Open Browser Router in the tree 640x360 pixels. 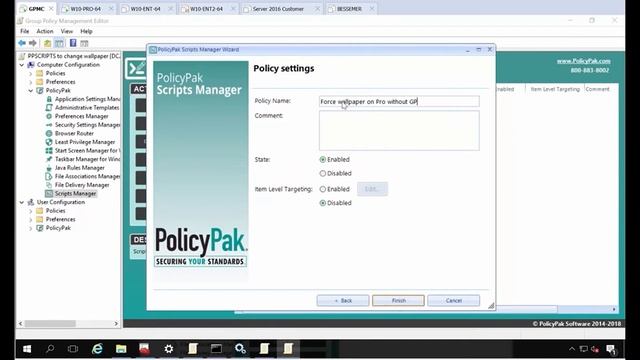[74, 133]
